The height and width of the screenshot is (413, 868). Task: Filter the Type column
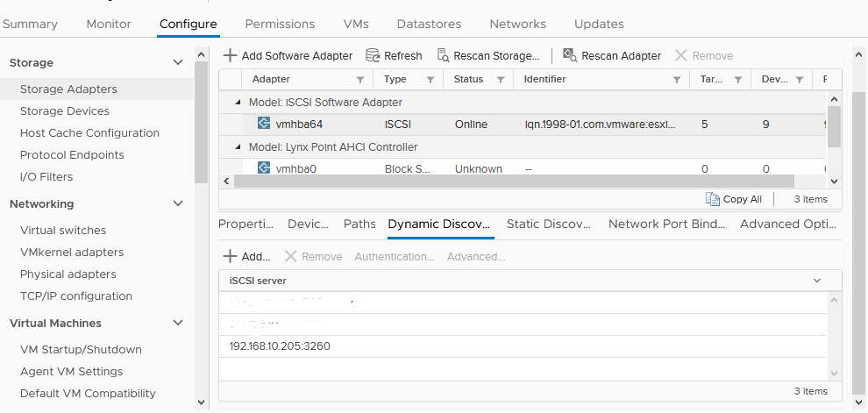click(430, 80)
